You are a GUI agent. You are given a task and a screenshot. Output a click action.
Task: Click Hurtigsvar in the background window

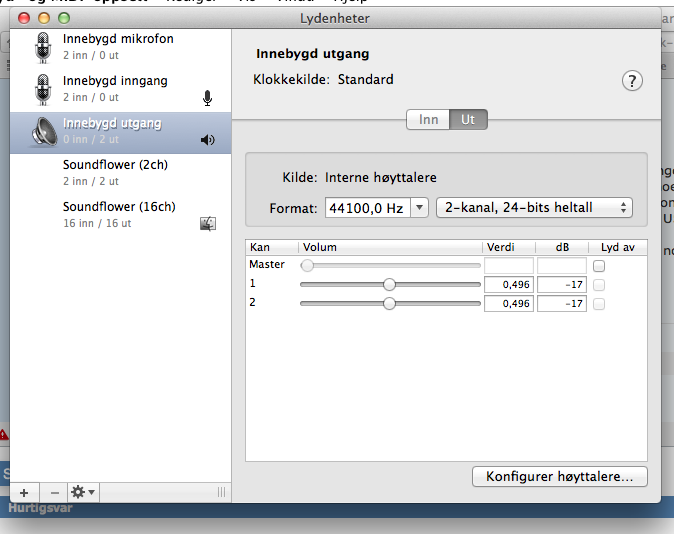pyautogui.click(x=40, y=508)
